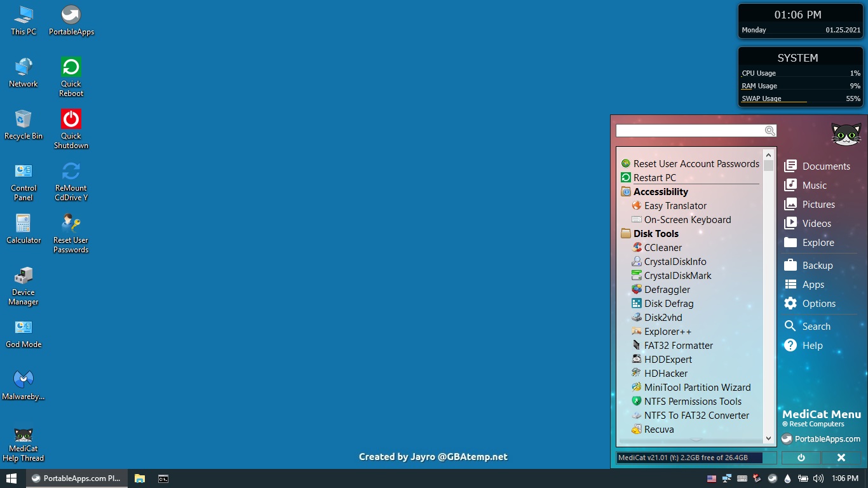Image resolution: width=868 pixels, height=488 pixels.
Task: Launch On-Screen Keyboard from list
Action: coord(681,219)
